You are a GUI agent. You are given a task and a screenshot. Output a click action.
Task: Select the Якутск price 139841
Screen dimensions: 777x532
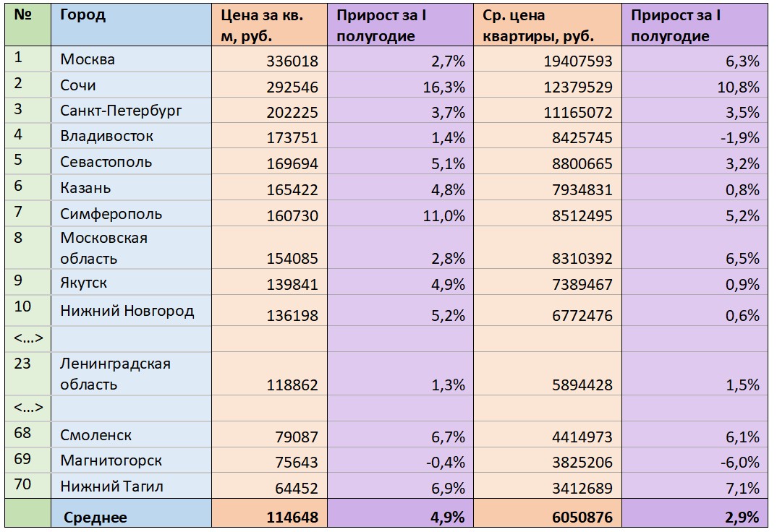click(x=270, y=283)
